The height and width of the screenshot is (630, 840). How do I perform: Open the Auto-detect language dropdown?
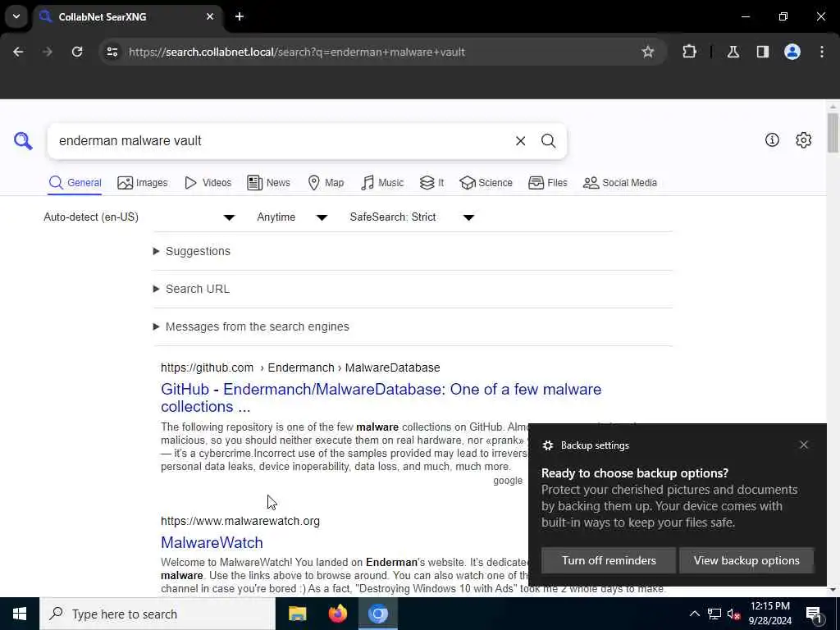coord(139,217)
